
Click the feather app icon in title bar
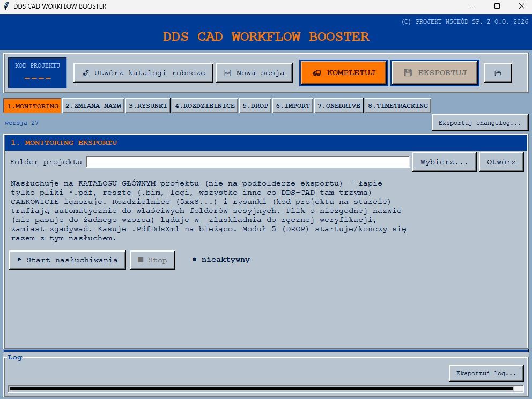pyautogui.click(x=6, y=6)
